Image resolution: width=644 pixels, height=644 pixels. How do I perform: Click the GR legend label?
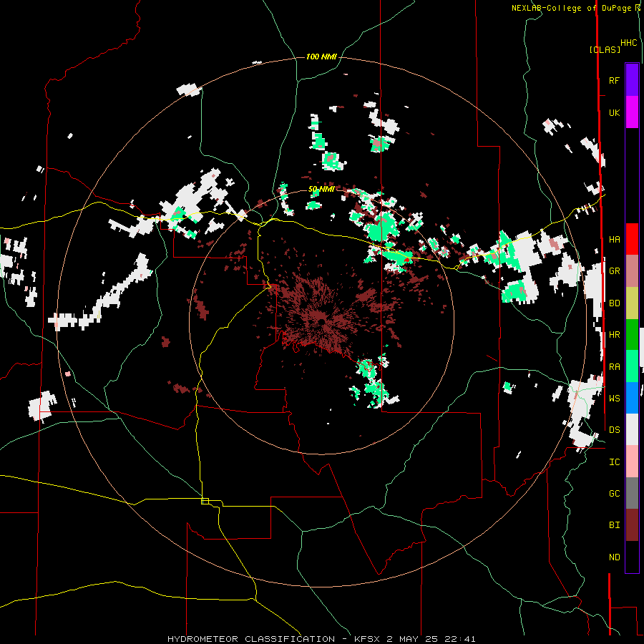coord(614,271)
